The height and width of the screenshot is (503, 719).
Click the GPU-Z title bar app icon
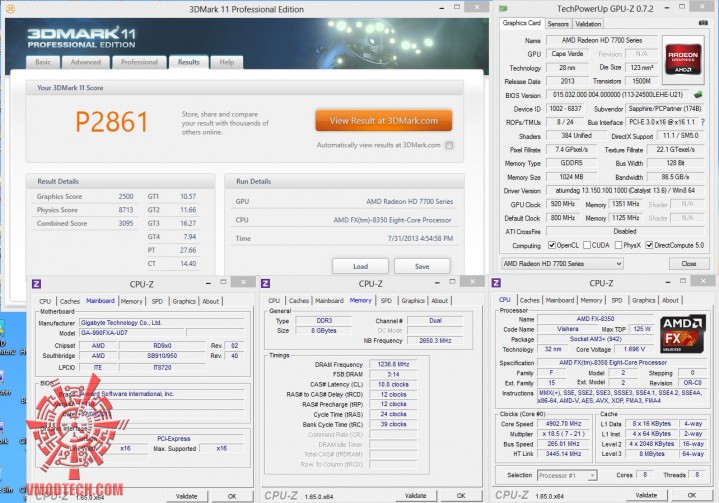coord(503,8)
